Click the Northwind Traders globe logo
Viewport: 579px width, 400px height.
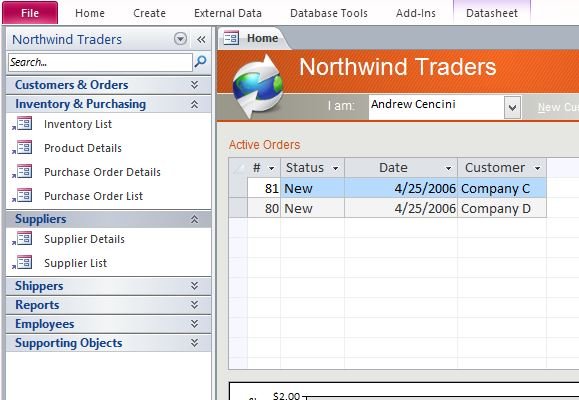pos(258,86)
